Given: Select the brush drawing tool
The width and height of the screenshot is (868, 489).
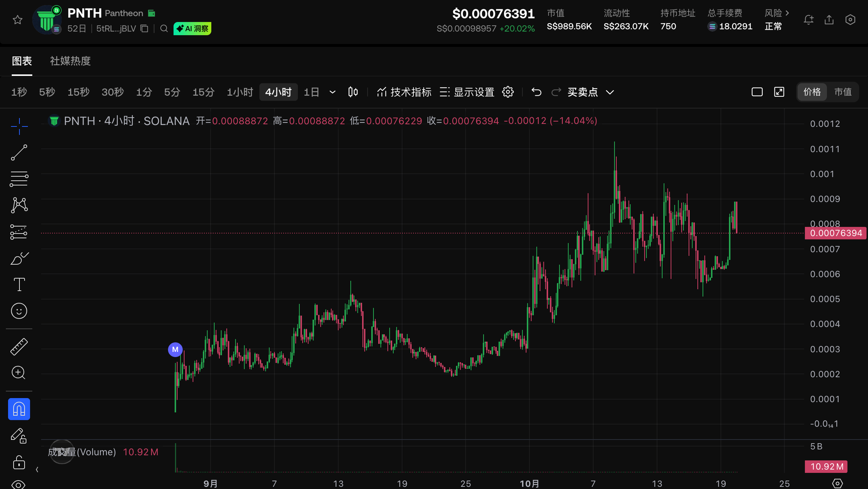Looking at the screenshot, I should point(19,258).
